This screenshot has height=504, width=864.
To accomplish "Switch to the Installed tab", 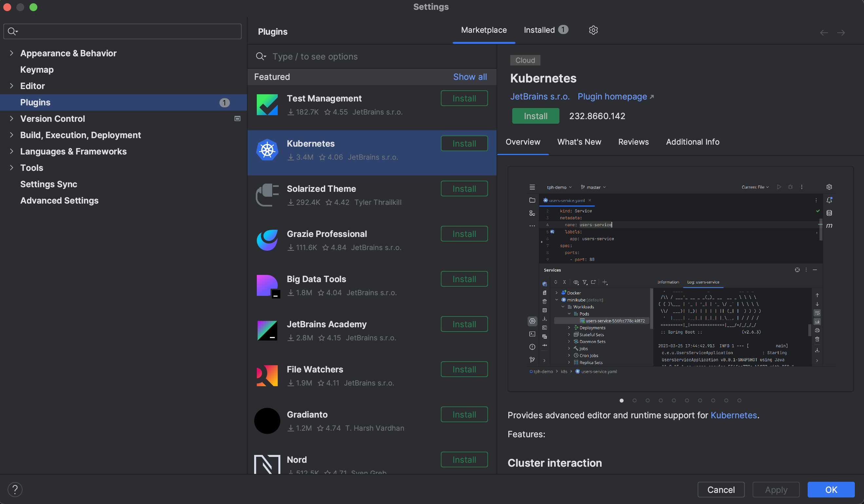I will (539, 30).
